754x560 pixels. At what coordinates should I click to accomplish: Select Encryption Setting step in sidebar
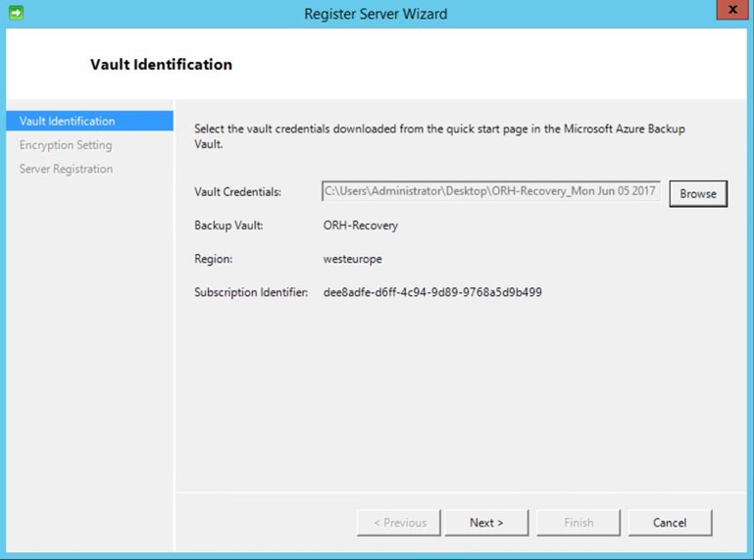[x=66, y=145]
